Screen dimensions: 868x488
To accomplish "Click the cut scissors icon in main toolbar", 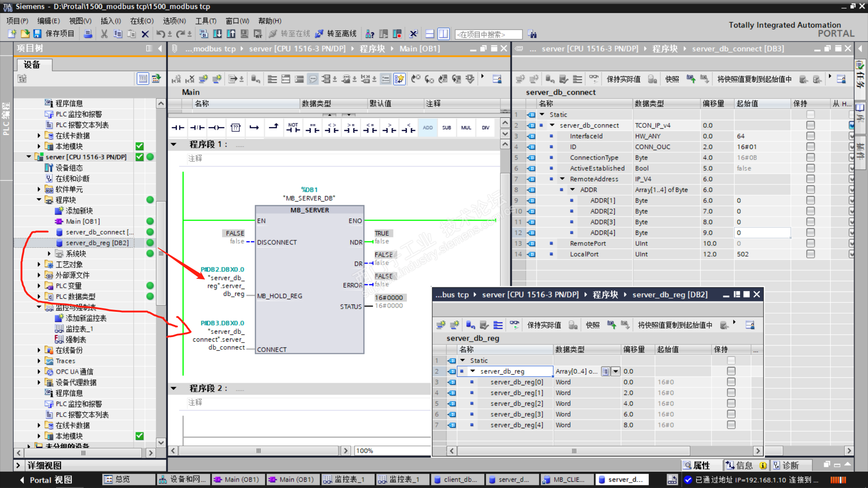I will tap(104, 34).
